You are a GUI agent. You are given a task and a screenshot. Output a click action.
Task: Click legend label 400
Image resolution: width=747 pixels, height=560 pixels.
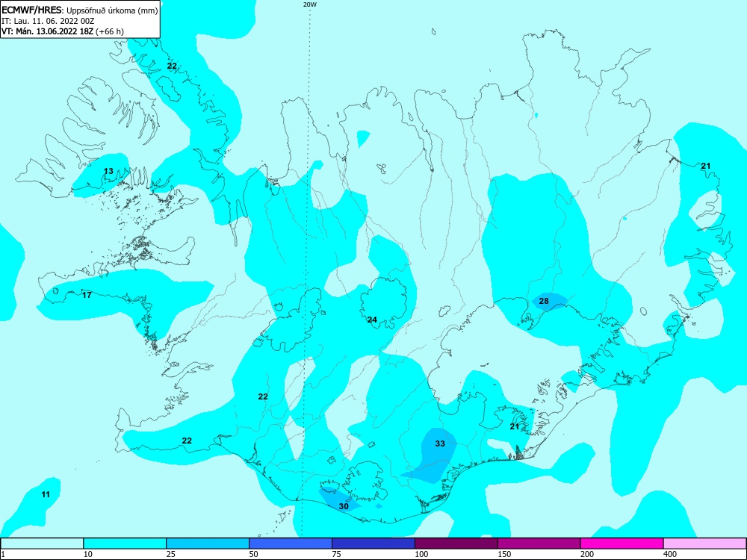[x=670, y=554]
